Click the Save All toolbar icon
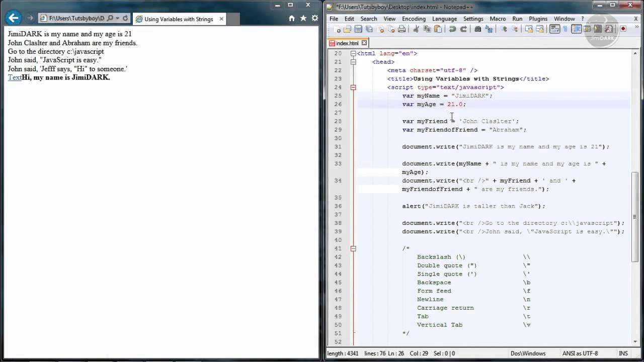The height and width of the screenshot is (362, 644). pos(369,29)
